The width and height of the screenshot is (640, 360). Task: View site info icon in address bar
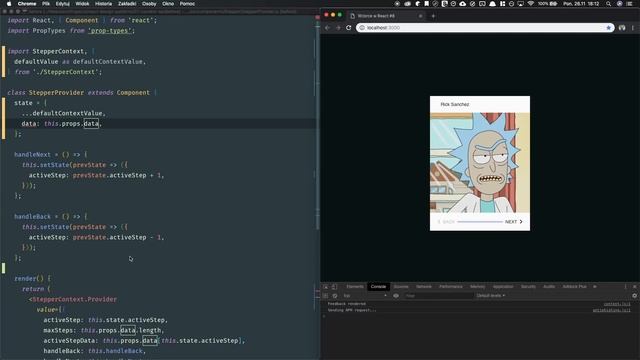coord(362,28)
